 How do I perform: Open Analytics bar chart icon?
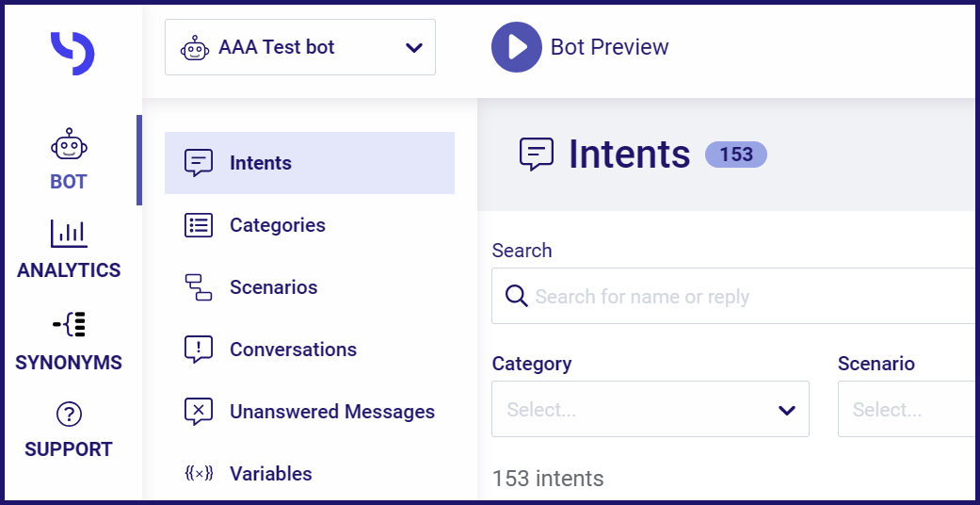69,234
